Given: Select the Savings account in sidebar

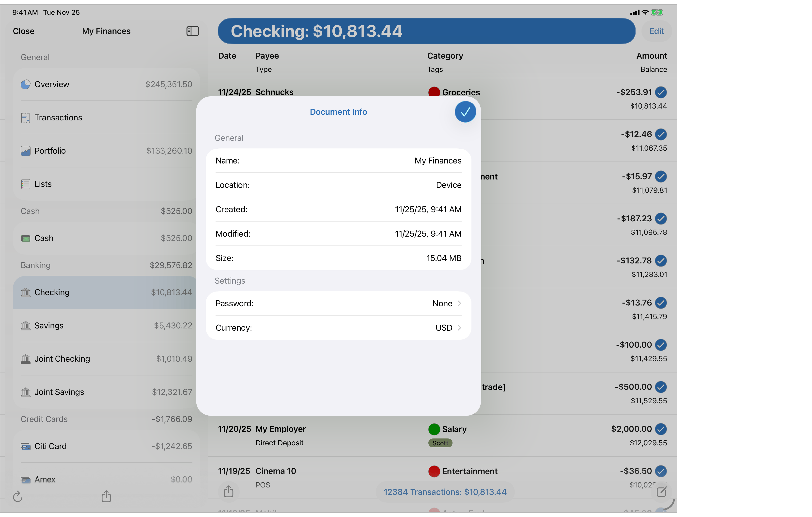Looking at the screenshot, I should click(x=49, y=326).
